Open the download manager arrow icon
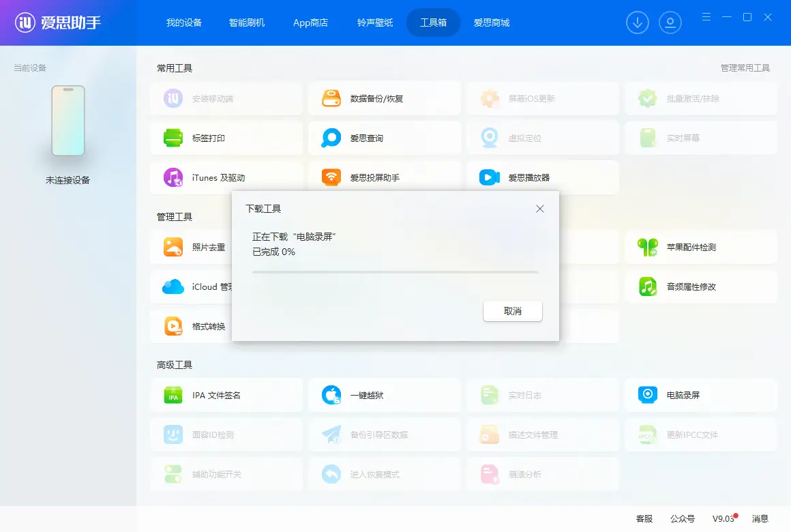The image size is (791, 532). click(x=638, y=23)
